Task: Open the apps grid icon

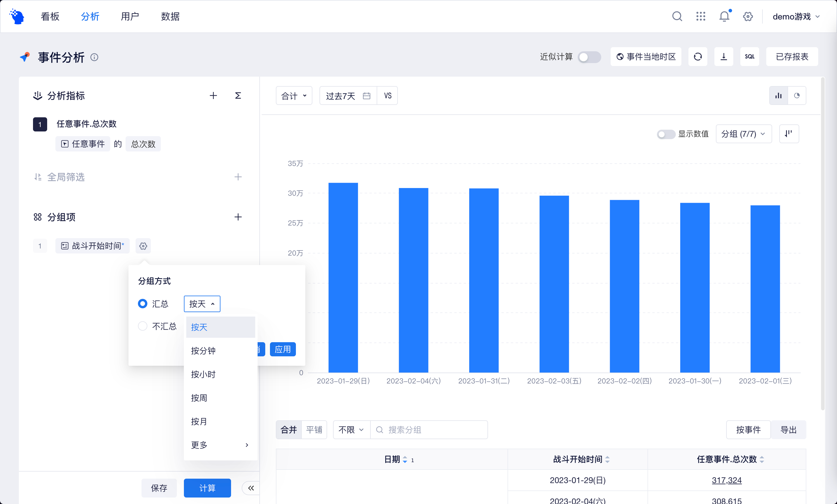Action: 701,16
